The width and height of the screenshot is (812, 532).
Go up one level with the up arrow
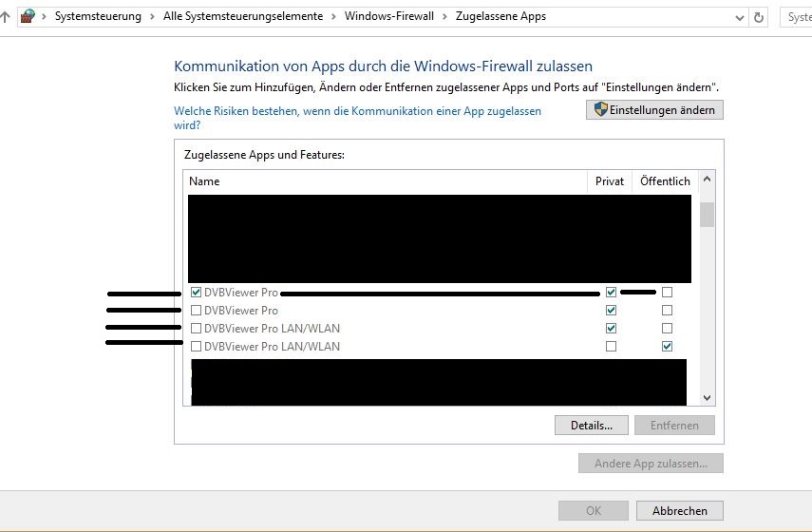(x=5, y=17)
